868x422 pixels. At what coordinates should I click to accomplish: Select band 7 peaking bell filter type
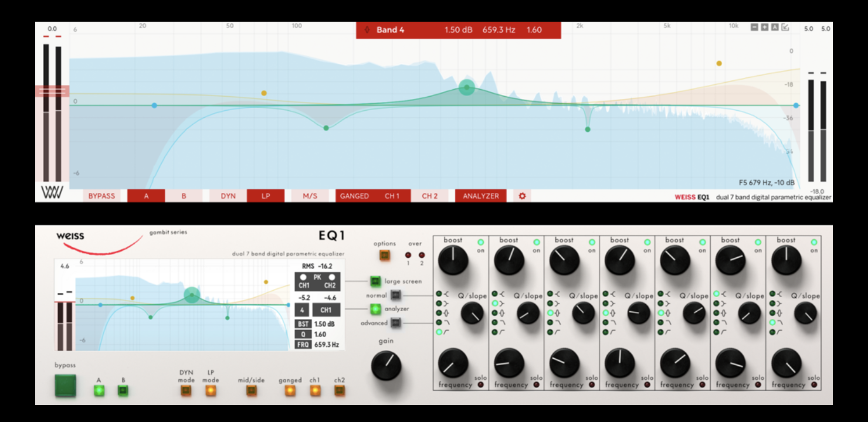[772, 313]
